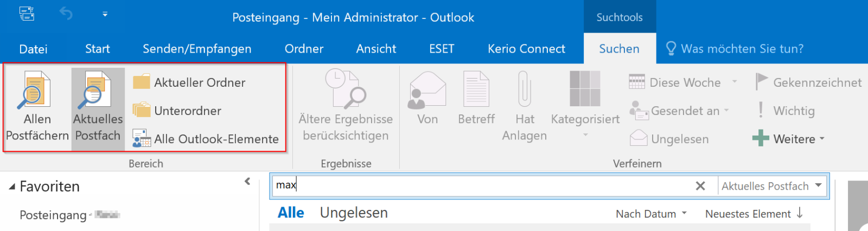Viewport: 868px width, 231px height.
Task: Open Gesendet an dropdown
Action: pyautogui.click(x=679, y=111)
